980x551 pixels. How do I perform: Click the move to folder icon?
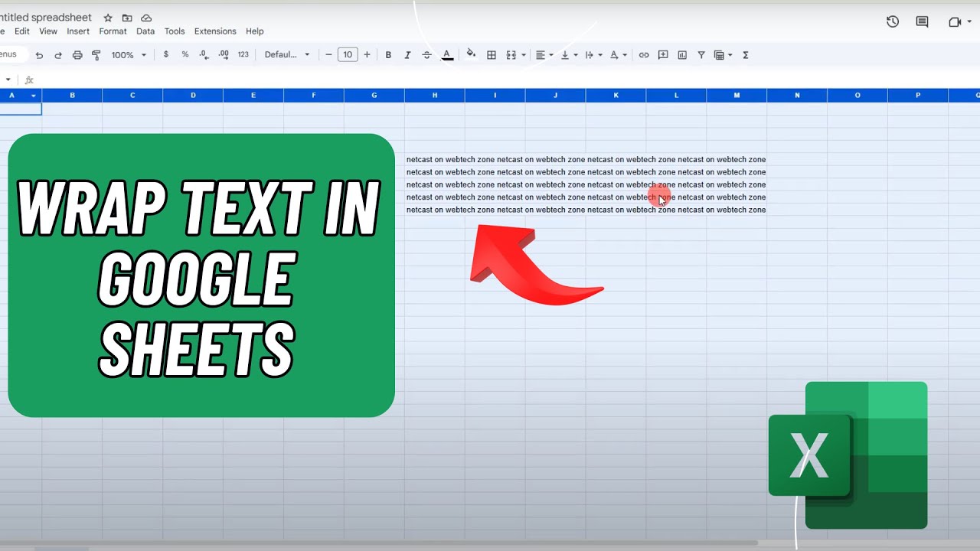coord(127,18)
